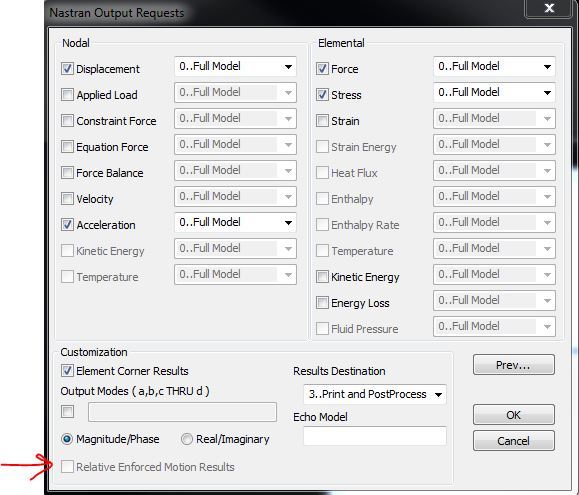Expand the Stress Full Model dropdown
This screenshot has height=495, width=579.
coord(494,92)
